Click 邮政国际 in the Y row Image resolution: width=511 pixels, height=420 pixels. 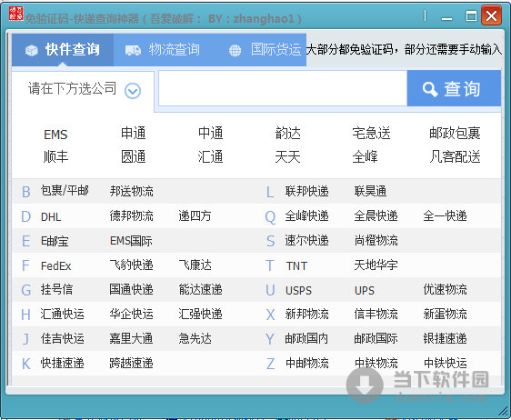[376, 338]
